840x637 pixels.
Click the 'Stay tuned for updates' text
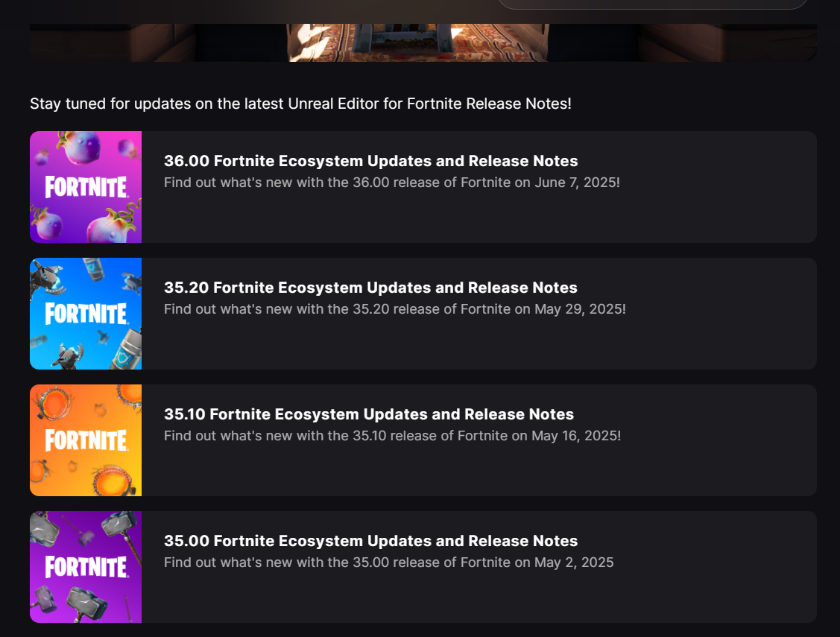click(x=300, y=104)
